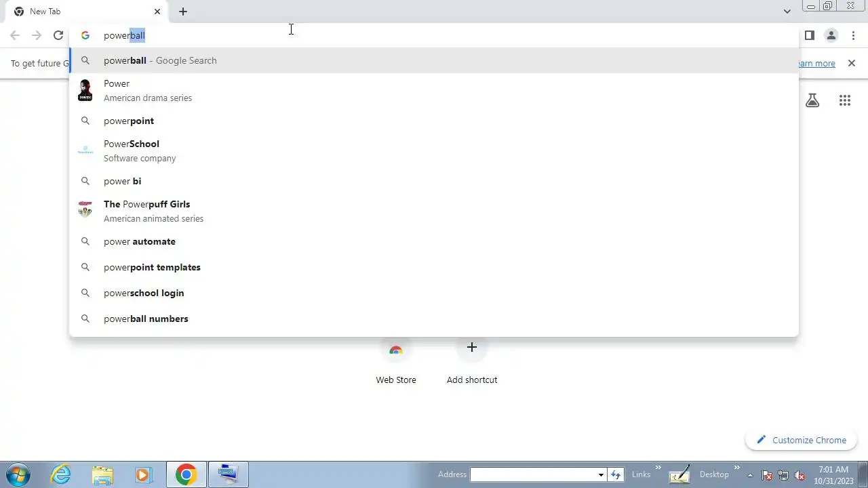Click the Customize Chrome button
Viewport: 868px width, 488px height.
click(x=802, y=440)
